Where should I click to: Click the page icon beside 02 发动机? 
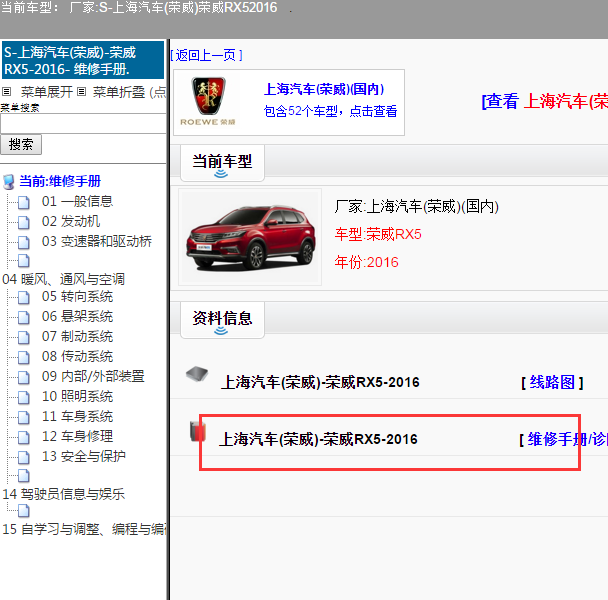coord(24,223)
